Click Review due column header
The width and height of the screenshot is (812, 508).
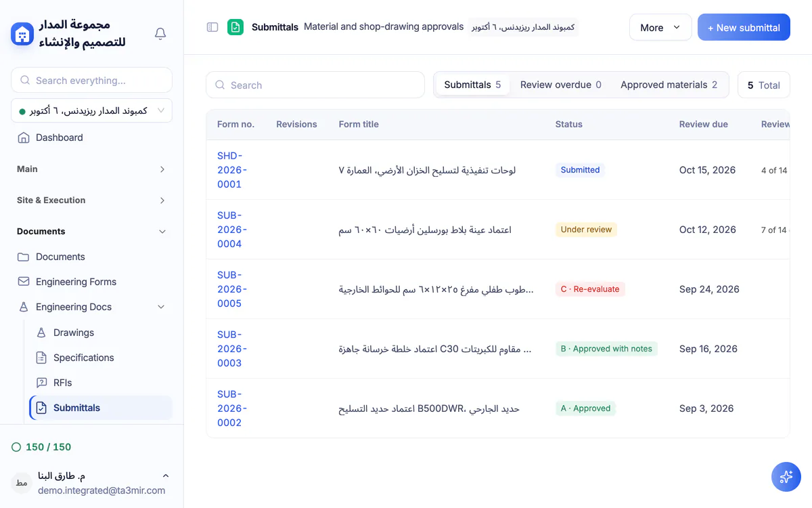(704, 125)
